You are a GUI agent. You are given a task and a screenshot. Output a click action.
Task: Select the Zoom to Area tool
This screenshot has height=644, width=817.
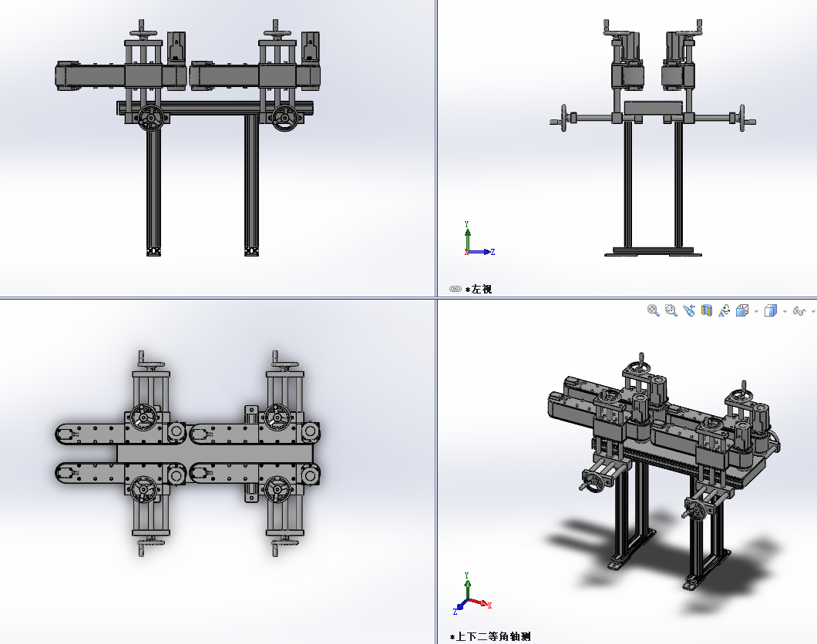click(x=671, y=310)
